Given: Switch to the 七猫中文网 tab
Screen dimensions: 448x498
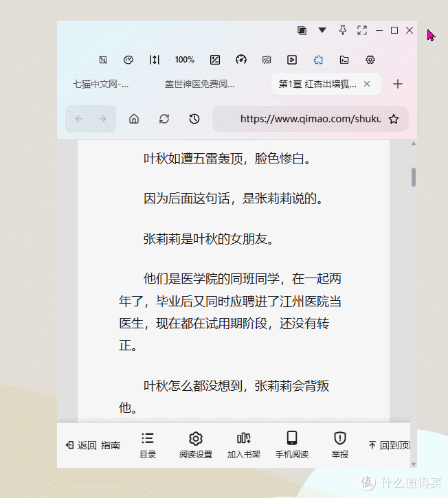Looking at the screenshot, I should (101, 84).
